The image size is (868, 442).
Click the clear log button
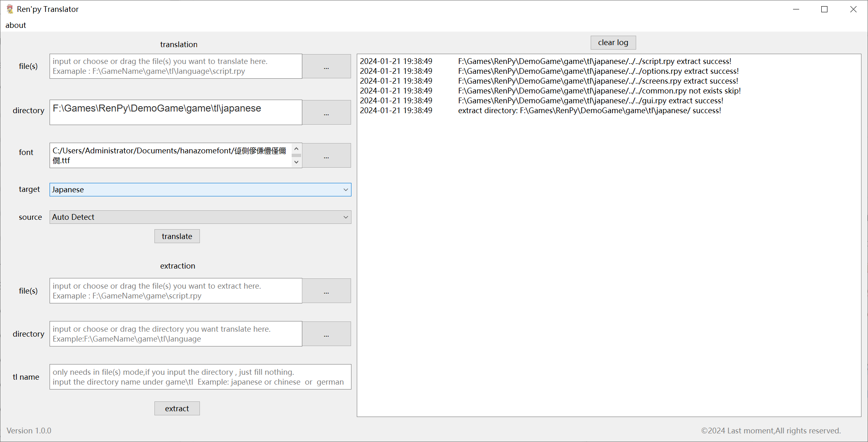click(x=613, y=43)
